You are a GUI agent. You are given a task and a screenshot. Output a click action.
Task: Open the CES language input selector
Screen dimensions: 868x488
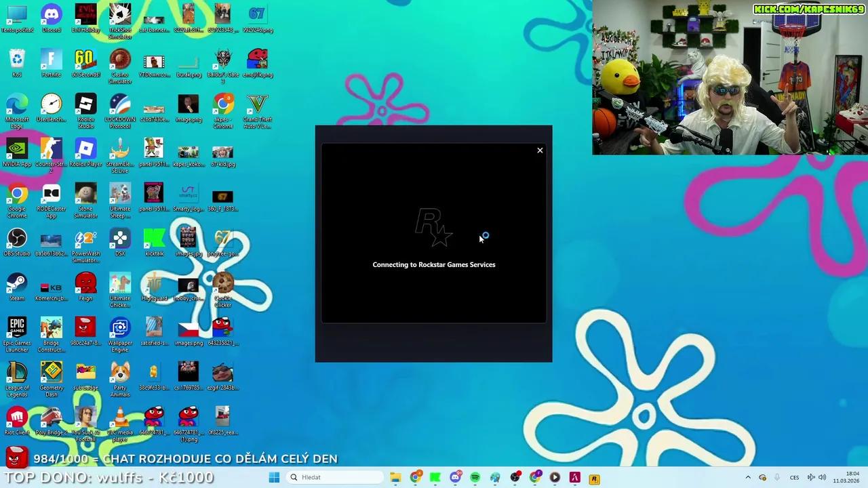[794, 477]
